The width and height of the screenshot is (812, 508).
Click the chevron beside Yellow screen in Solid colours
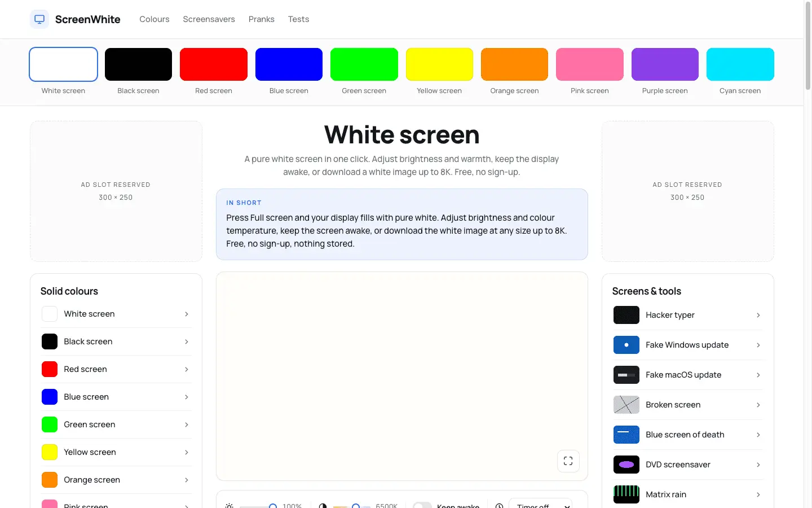tap(187, 452)
